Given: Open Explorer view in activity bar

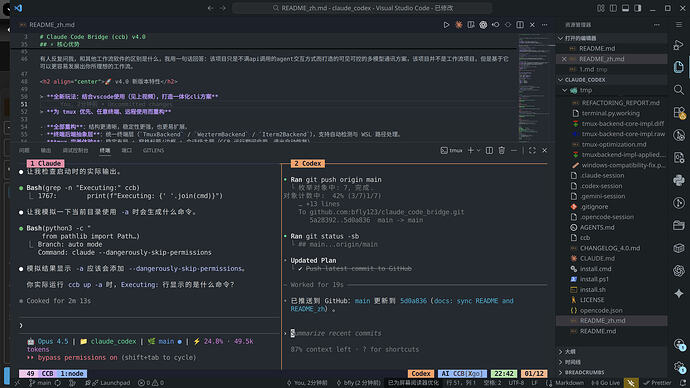Looking at the screenshot, I should [x=678, y=67].
